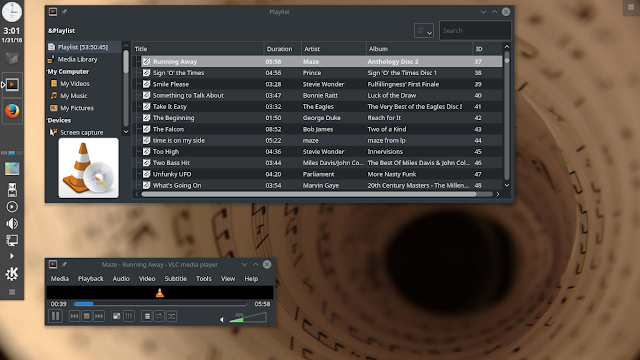The image size is (640, 360).
Task: Select Smile Please track
Action: [322, 84]
